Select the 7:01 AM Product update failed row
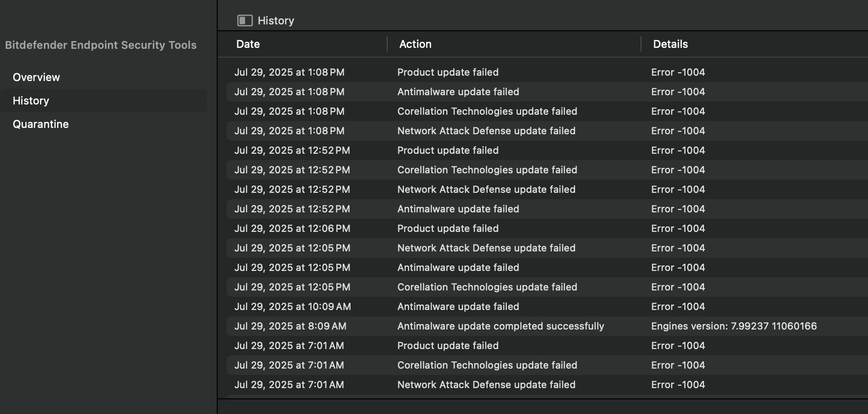The width and height of the screenshot is (868, 414). point(448,346)
